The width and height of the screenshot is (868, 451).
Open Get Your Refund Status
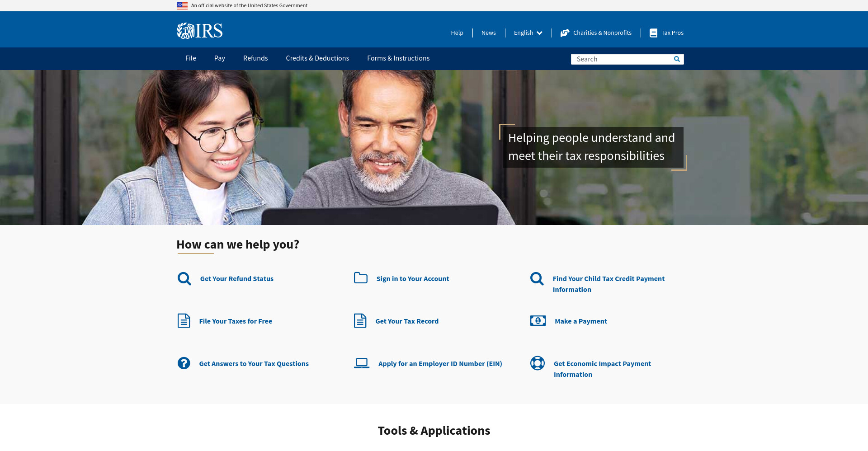coord(237,279)
